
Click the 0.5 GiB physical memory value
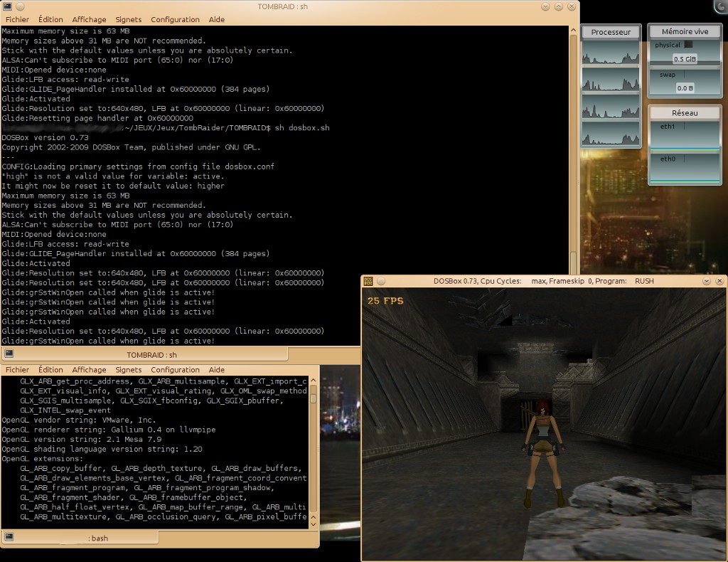(x=685, y=59)
